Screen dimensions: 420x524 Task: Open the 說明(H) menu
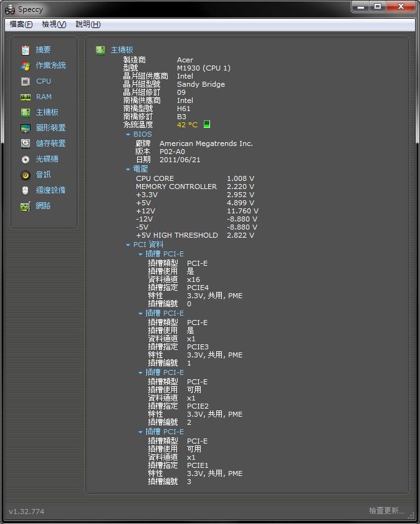tap(87, 24)
